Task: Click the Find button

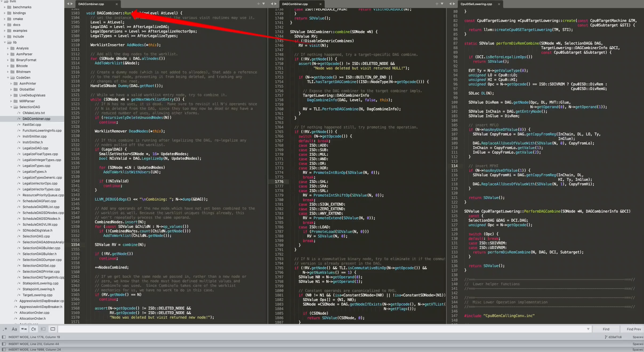Action: point(606,329)
